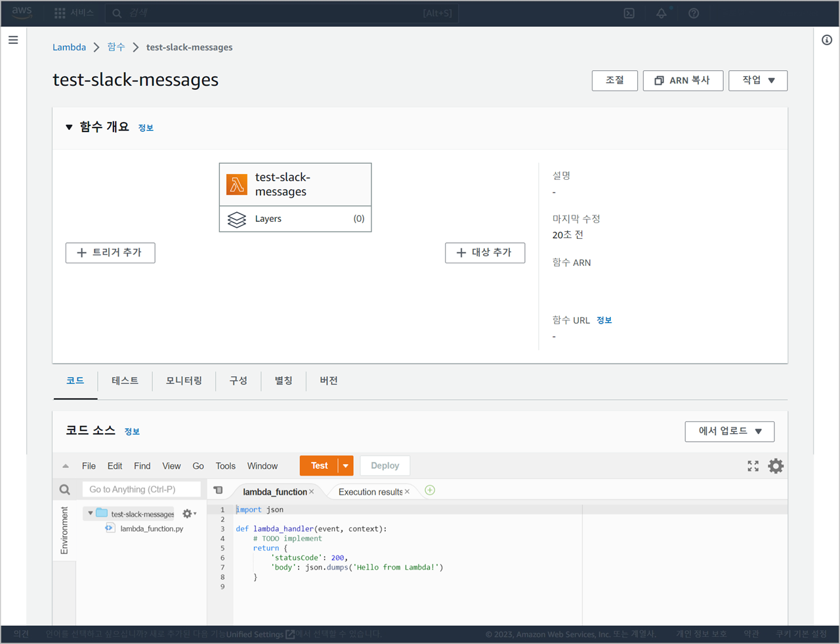Open Unified Settings link in footer
Image resolution: width=840 pixels, height=644 pixels.
click(261, 634)
